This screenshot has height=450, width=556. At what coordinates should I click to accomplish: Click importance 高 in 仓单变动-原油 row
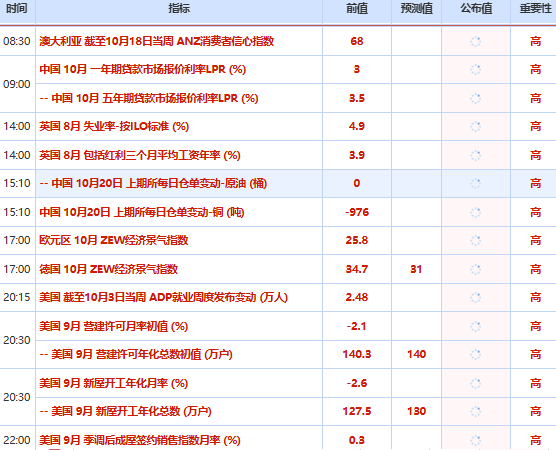(535, 183)
